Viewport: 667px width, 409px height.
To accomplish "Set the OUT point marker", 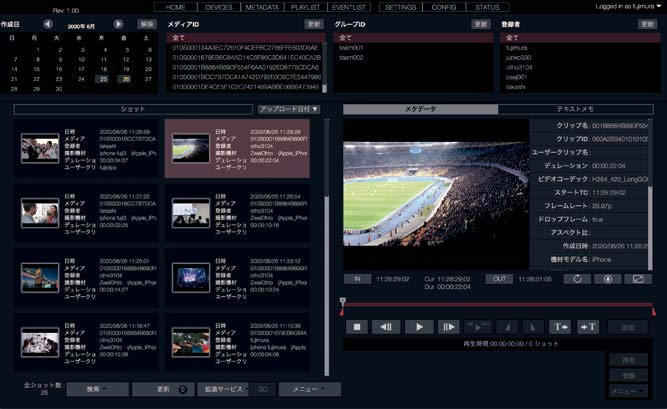I will tap(497, 279).
